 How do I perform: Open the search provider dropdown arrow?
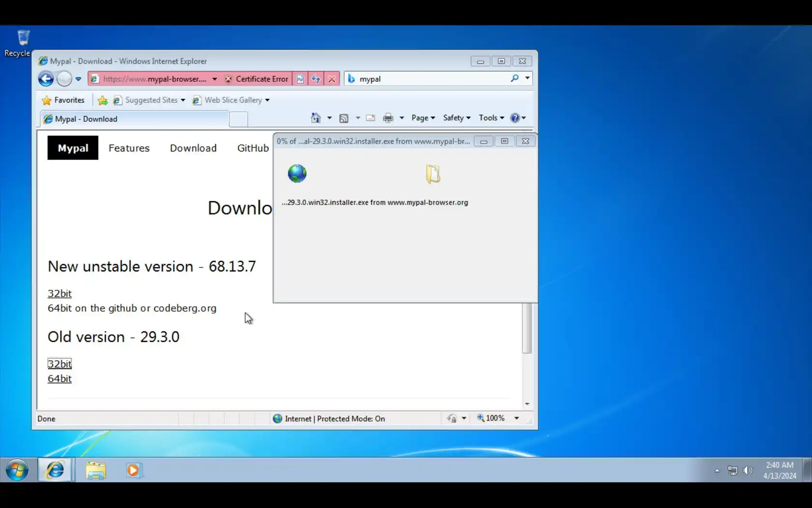tap(527, 78)
